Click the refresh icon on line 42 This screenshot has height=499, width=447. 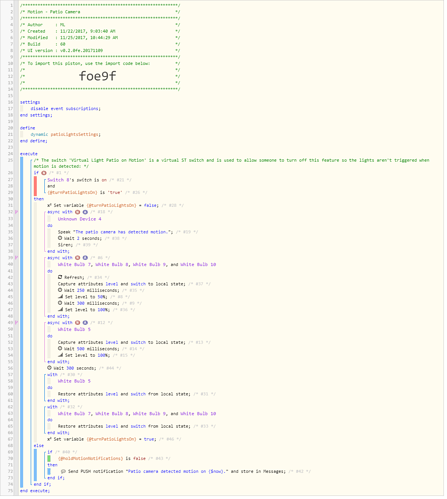click(60, 278)
